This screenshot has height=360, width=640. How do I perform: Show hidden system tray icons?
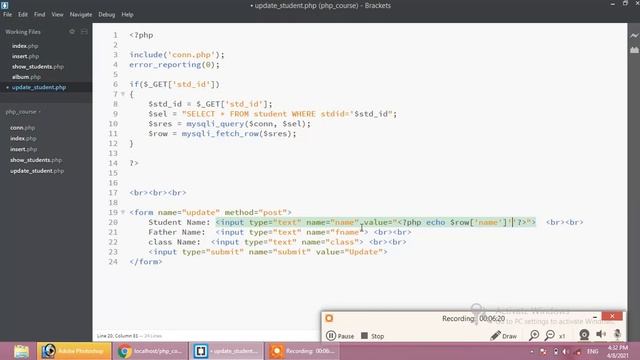pyautogui.click(x=532, y=351)
